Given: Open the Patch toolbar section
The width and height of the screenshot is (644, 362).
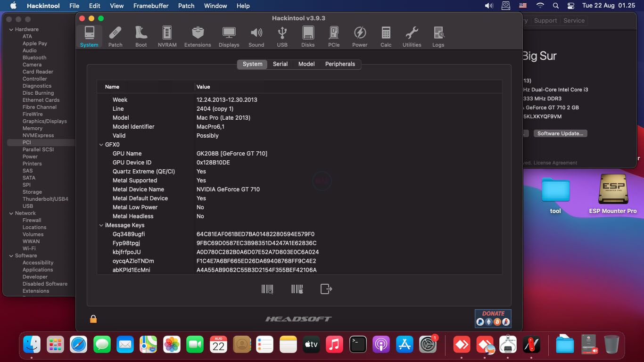Looking at the screenshot, I should pyautogui.click(x=115, y=37).
